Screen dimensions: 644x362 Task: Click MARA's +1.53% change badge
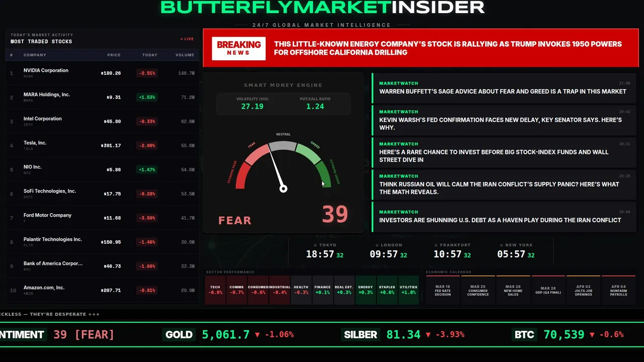[147, 97]
